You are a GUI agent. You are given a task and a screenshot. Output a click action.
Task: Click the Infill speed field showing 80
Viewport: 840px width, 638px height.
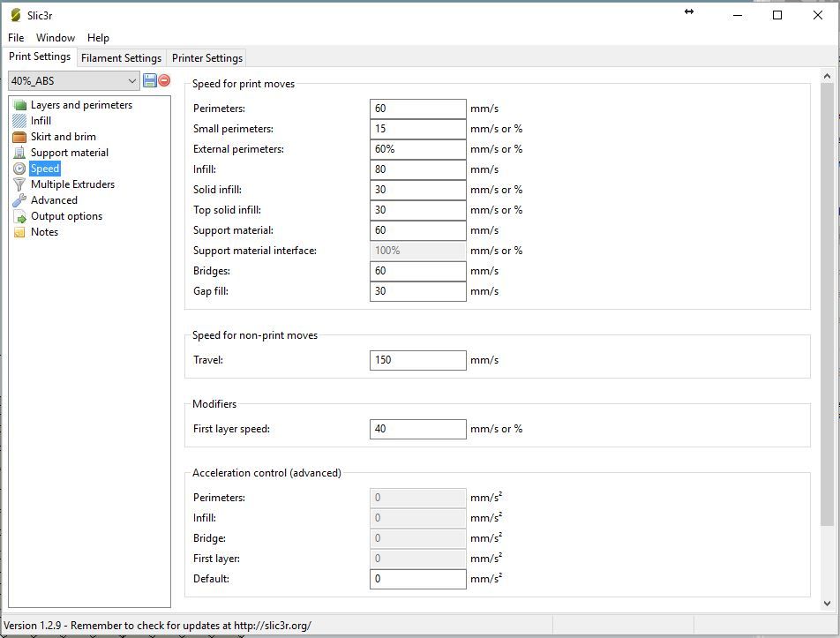pyautogui.click(x=418, y=169)
